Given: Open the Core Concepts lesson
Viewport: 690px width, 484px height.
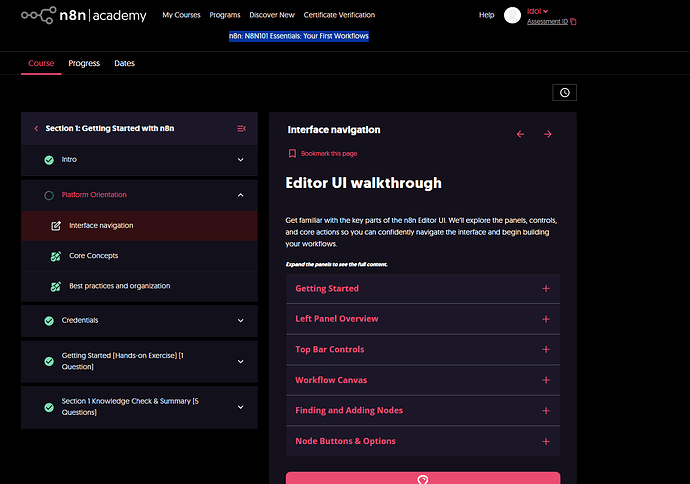Looking at the screenshot, I should coord(139,256).
